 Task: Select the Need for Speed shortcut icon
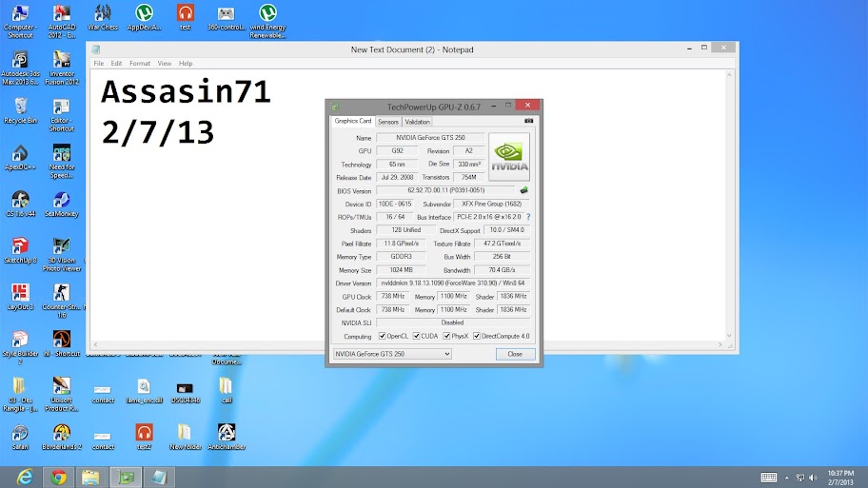[62, 162]
